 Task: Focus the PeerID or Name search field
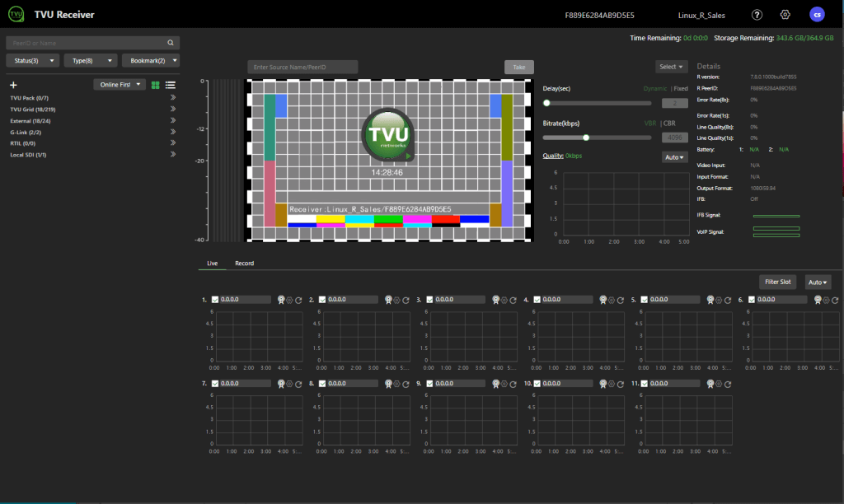click(x=92, y=43)
